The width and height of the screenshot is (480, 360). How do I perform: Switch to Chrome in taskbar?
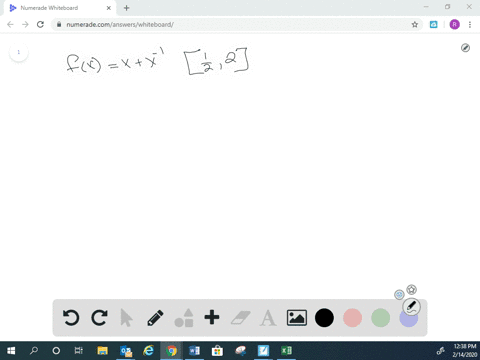171,350
